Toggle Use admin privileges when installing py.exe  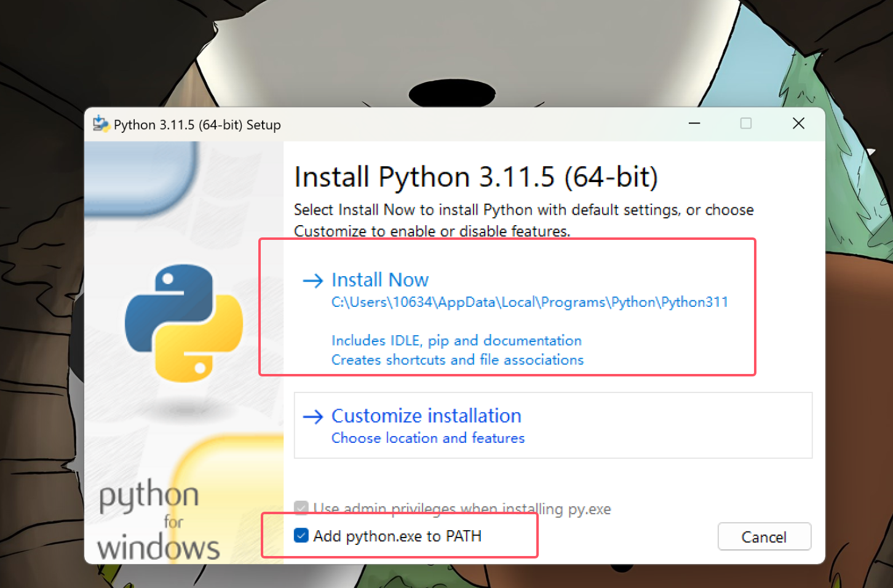[301, 508]
